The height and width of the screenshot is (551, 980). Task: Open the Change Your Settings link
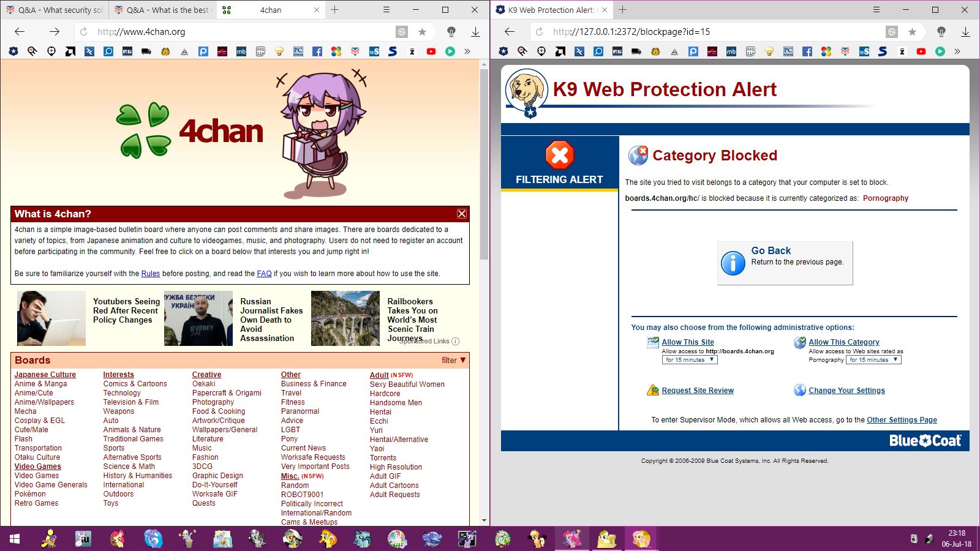[x=846, y=391]
